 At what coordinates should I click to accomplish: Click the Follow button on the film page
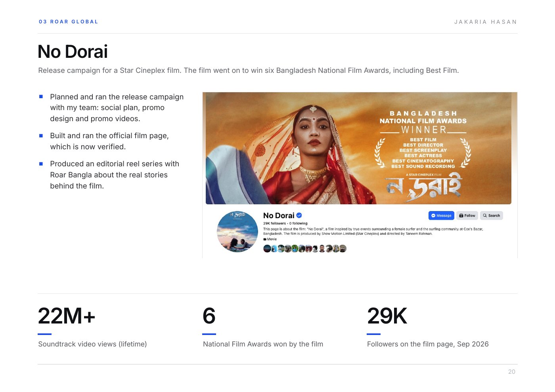[x=467, y=215]
